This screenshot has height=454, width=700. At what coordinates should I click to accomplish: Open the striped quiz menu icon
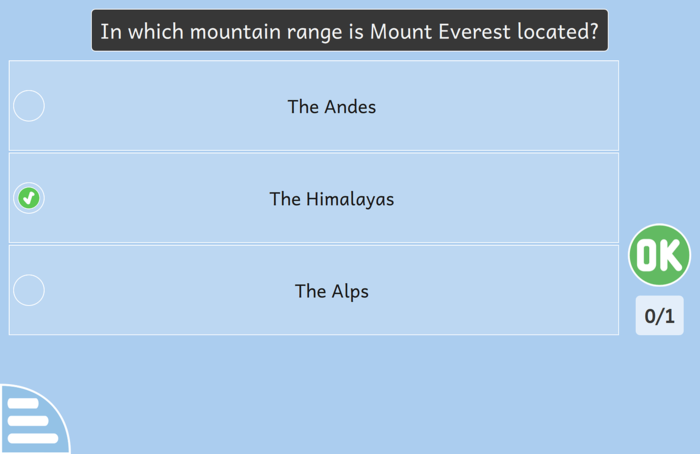point(30,421)
